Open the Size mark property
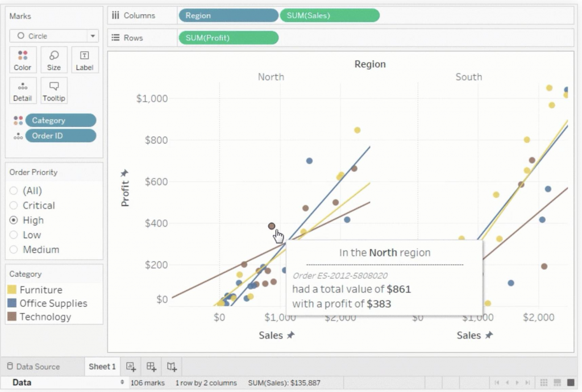The height and width of the screenshot is (392, 582). tap(53, 59)
